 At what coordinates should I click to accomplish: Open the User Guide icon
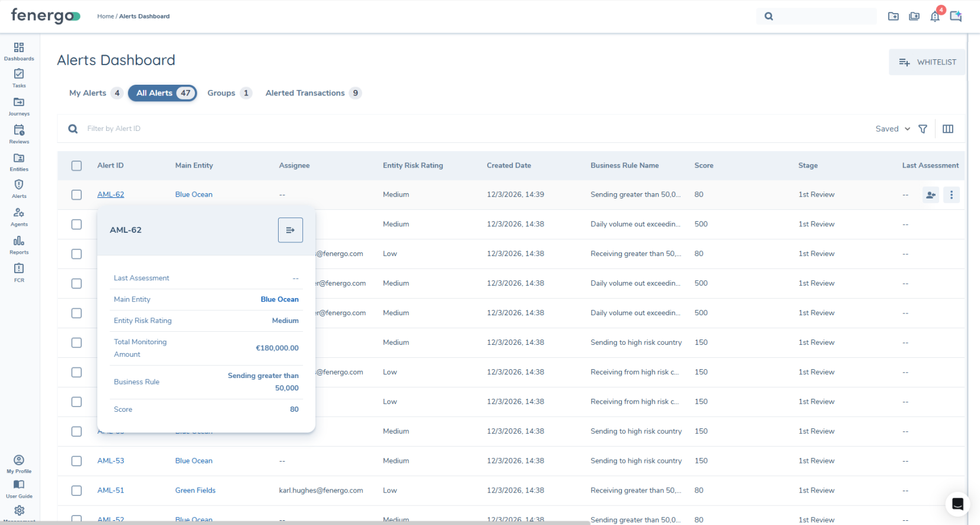click(19, 489)
